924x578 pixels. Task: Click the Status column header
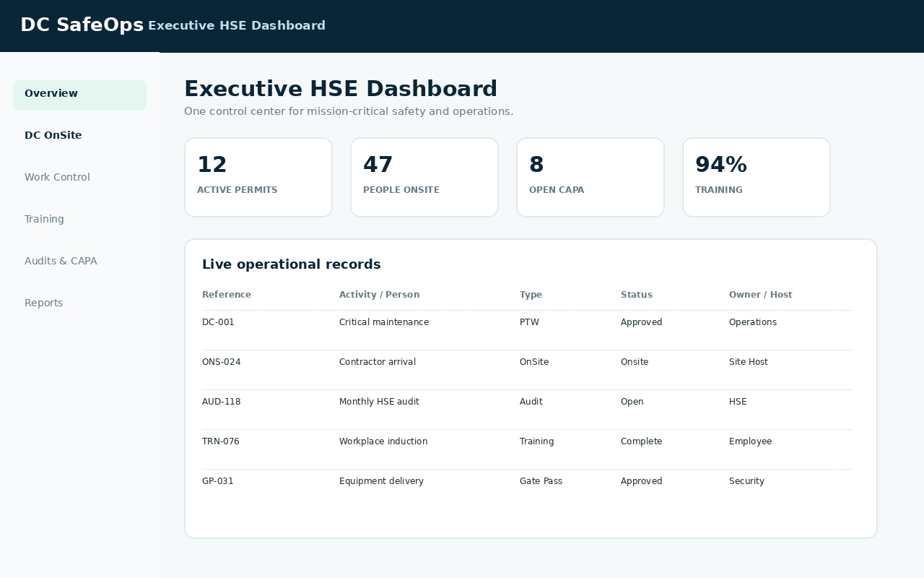point(637,295)
